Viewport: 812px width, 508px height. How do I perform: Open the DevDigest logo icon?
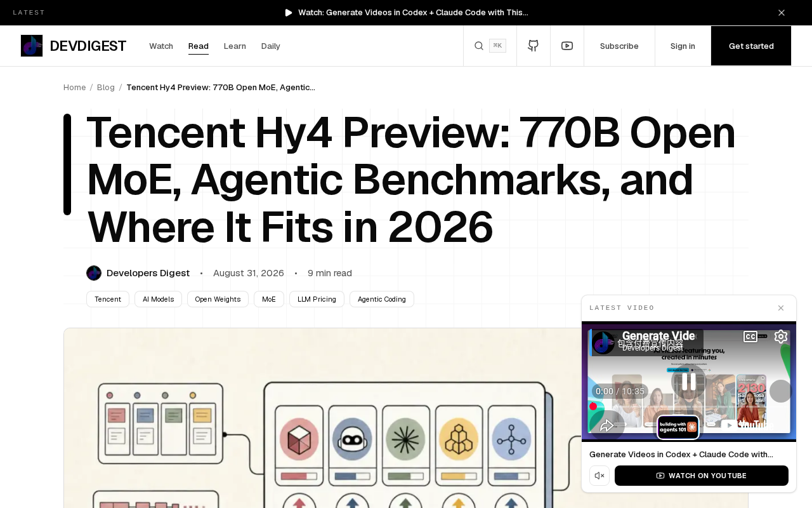click(32, 46)
